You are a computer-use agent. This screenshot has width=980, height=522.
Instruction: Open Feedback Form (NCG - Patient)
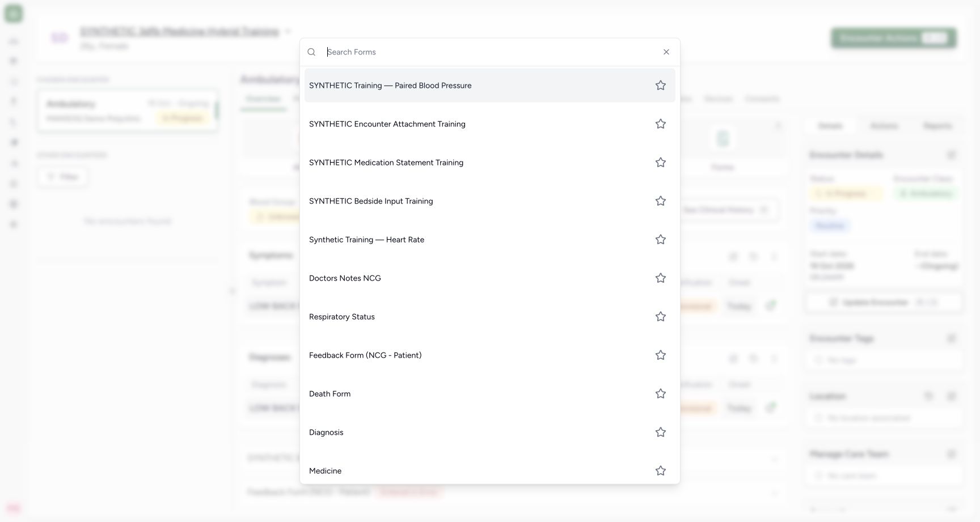490,355
